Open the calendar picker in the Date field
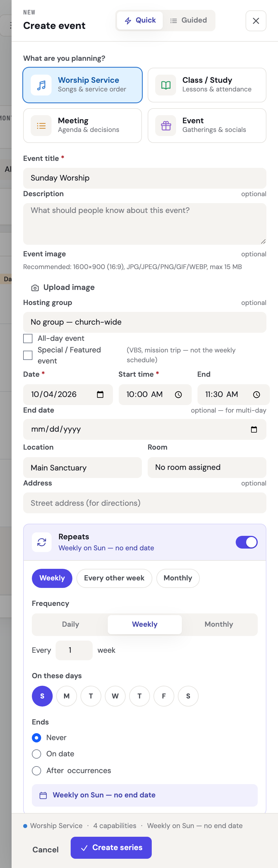278x868 pixels. pos(100,394)
